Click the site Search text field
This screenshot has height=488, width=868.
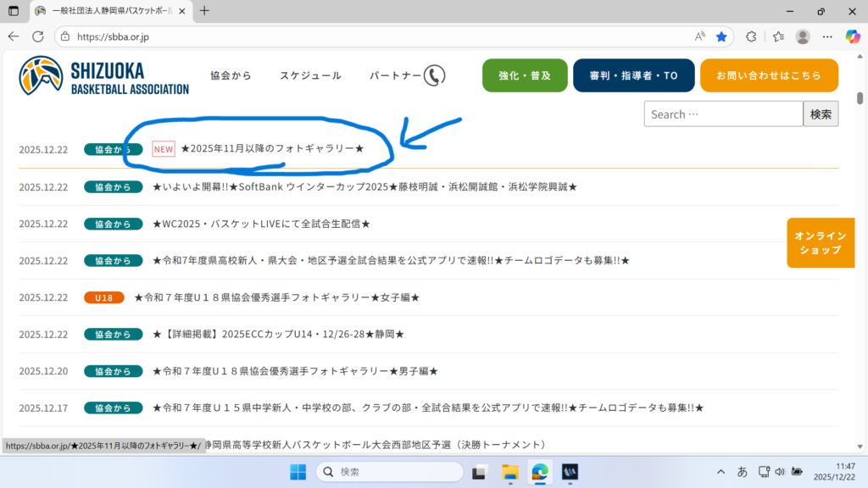[x=723, y=114]
